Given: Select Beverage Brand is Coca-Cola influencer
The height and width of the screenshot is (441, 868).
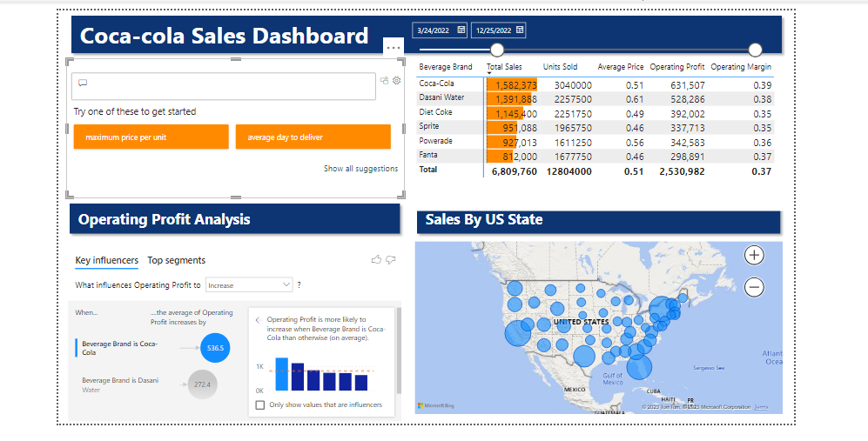Looking at the screenshot, I should pyautogui.click(x=119, y=348).
